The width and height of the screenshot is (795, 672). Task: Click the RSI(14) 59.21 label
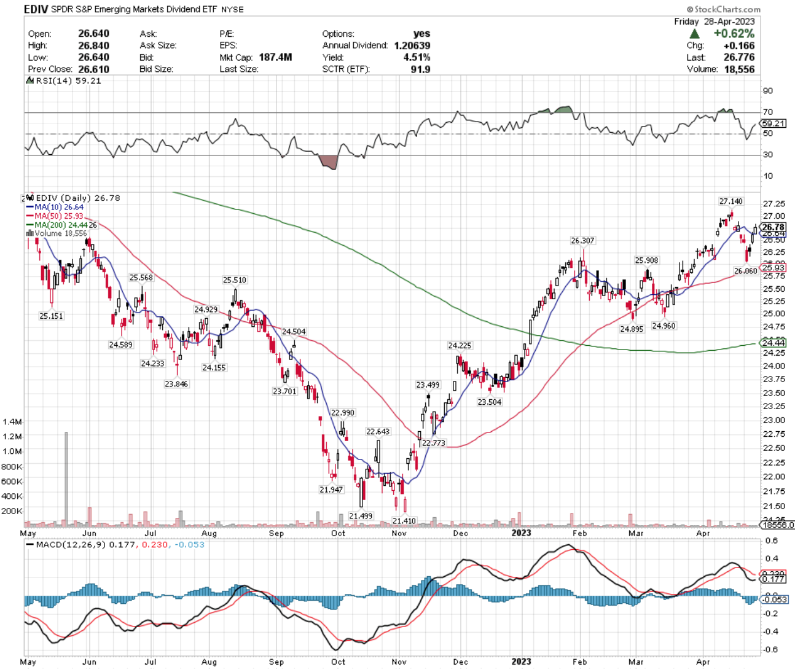(x=68, y=80)
